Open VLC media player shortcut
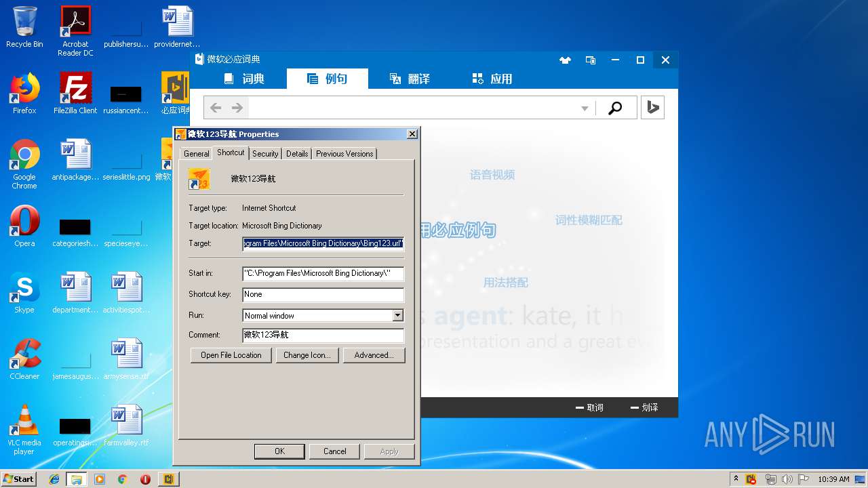Screen dimensions: 868x488 click(x=24, y=430)
